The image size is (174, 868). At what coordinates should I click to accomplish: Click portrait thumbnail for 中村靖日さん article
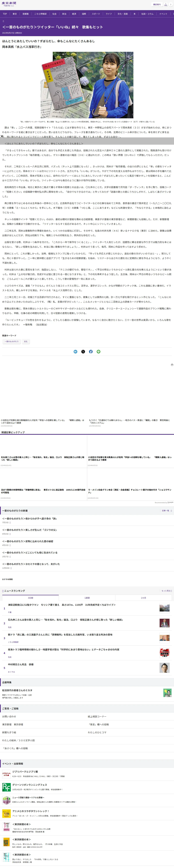tap(165, 668)
